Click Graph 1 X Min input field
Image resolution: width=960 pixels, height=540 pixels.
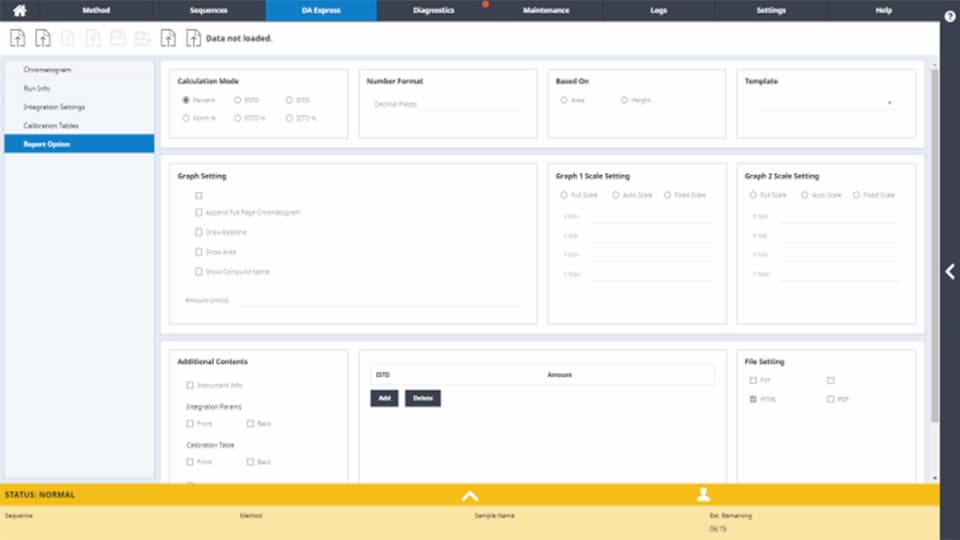click(650, 216)
